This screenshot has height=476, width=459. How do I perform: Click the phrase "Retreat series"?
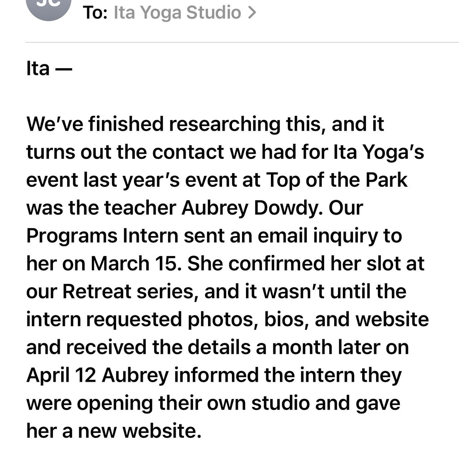(x=128, y=291)
